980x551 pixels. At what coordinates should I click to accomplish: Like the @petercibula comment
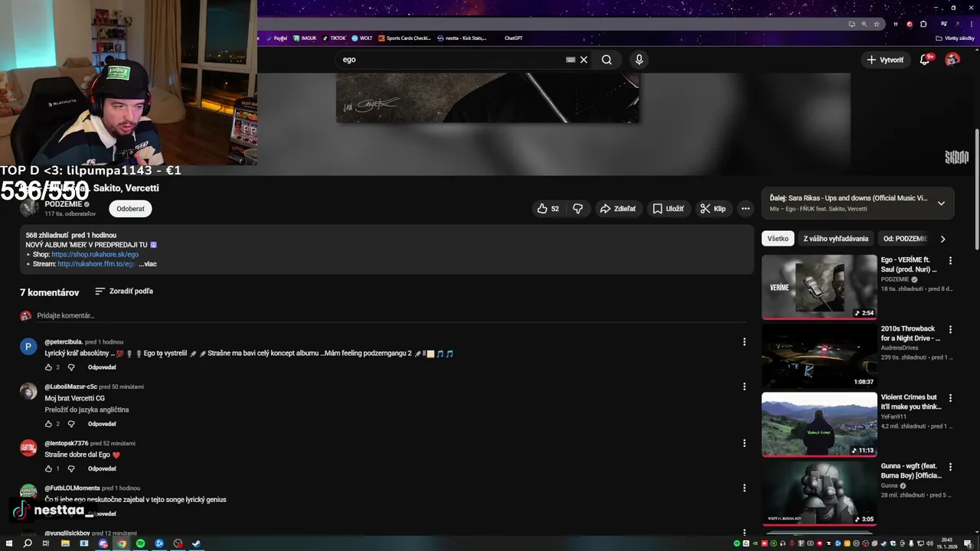[x=48, y=367]
